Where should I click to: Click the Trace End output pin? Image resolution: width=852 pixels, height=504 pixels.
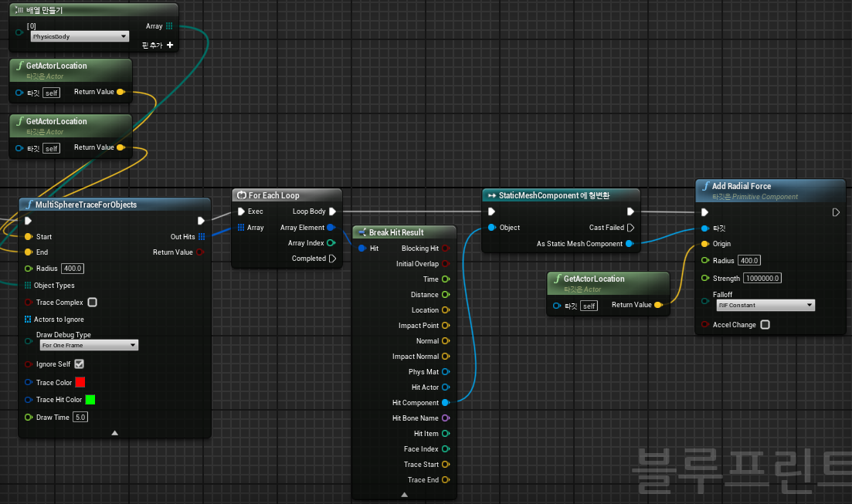pyautogui.click(x=446, y=479)
